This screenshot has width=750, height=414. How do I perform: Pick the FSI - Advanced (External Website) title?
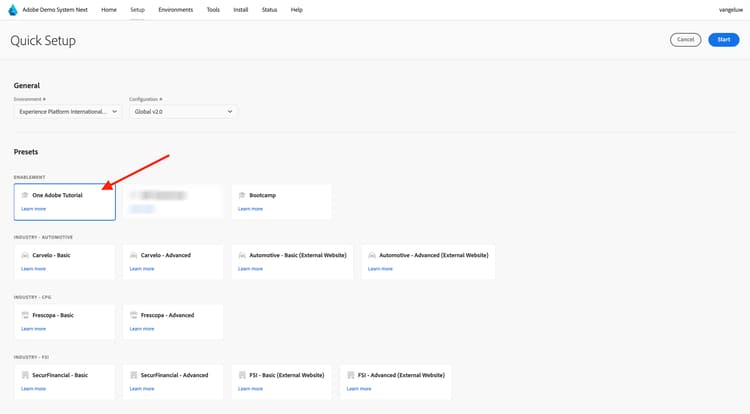401,375
